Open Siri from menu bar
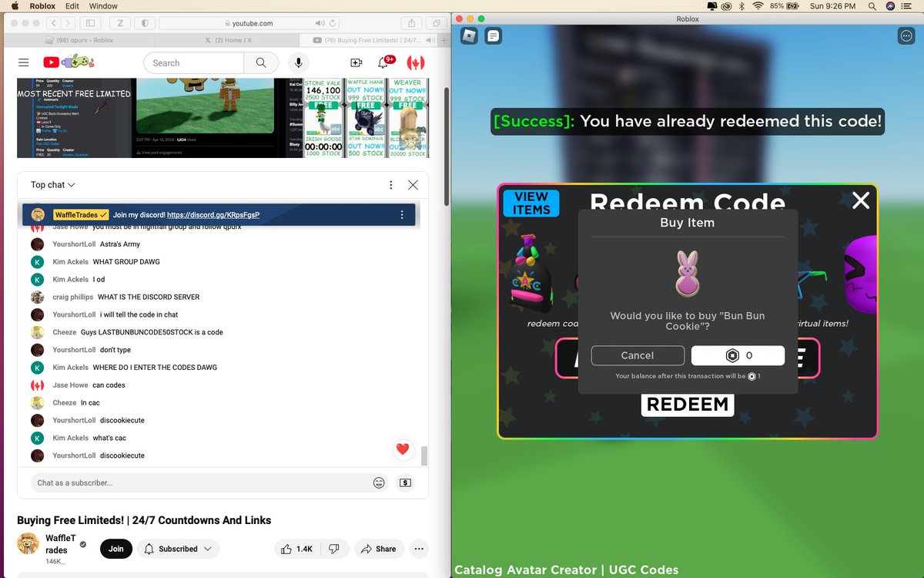This screenshot has height=578, width=924. coord(891,5)
